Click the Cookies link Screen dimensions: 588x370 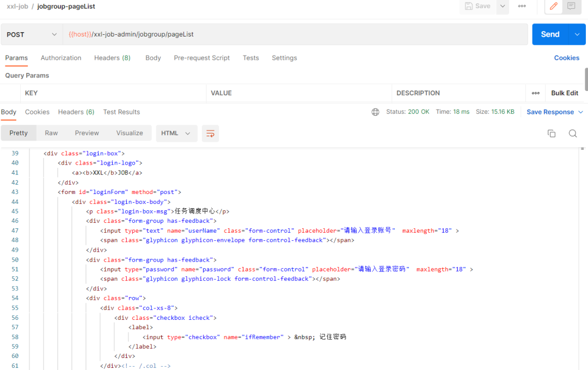click(566, 58)
